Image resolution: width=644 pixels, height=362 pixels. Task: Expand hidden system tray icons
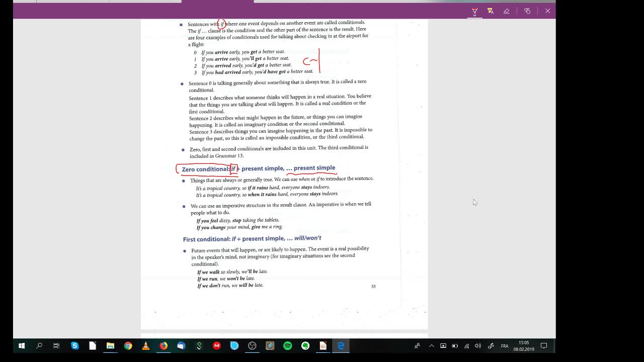coord(431,346)
